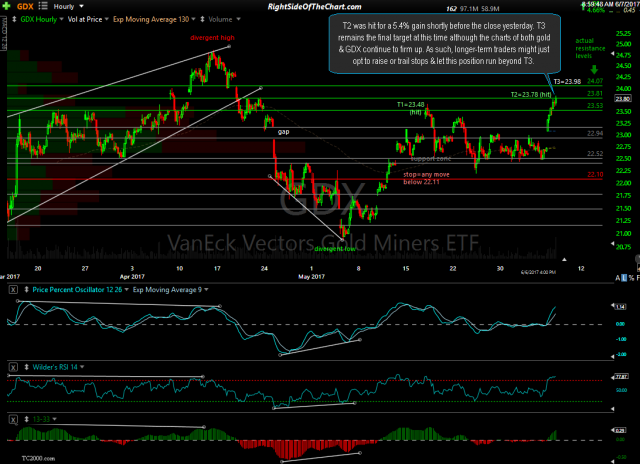Toggle the A (arithmetic) scale button

617,278
